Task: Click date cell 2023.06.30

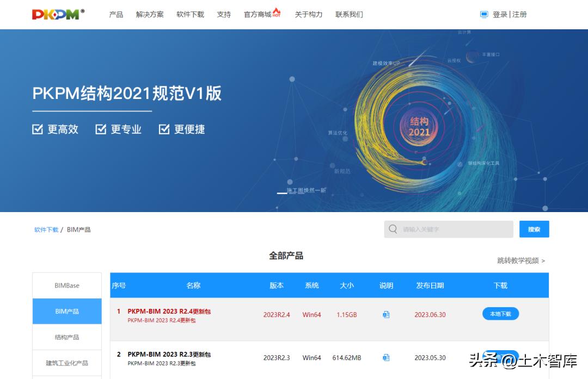Action: click(x=430, y=315)
